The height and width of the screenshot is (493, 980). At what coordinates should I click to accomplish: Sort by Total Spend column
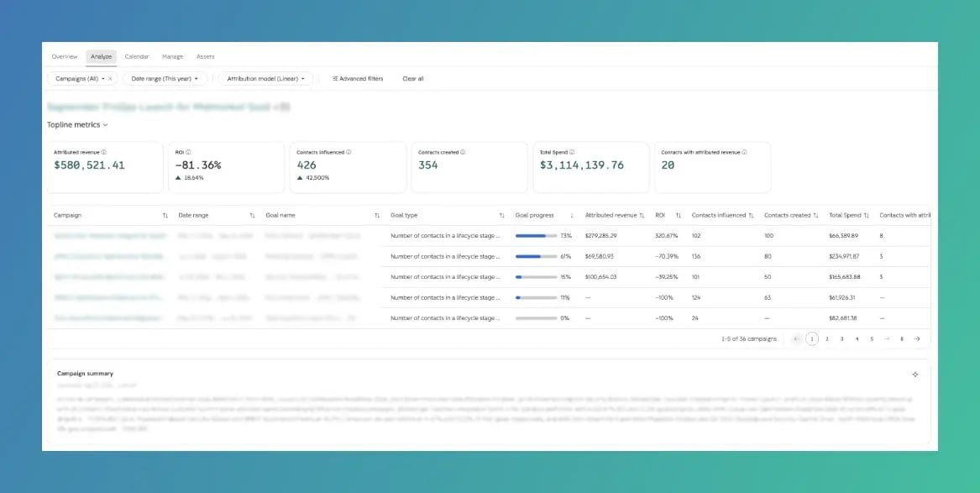pos(867,215)
